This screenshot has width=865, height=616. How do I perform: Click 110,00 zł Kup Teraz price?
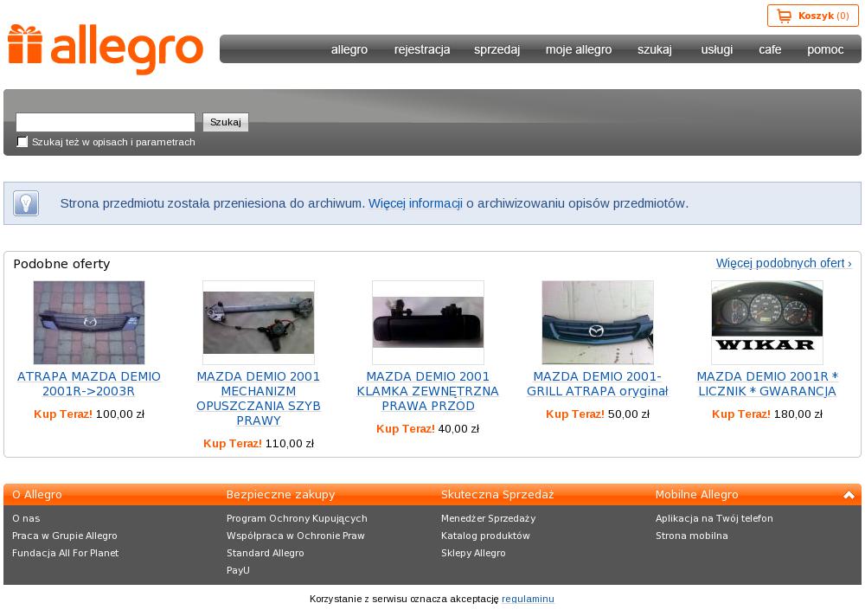pyautogui.click(x=259, y=443)
